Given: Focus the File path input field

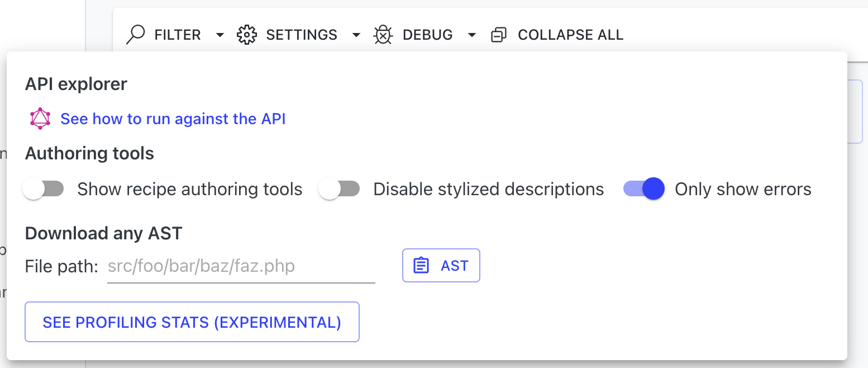Looking at the screenshot, I should [x=241, y=267].
